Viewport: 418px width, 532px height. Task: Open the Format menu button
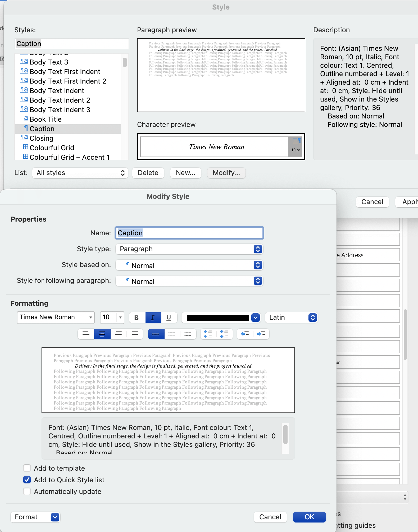pyautogui.click(x=35, y=517)
